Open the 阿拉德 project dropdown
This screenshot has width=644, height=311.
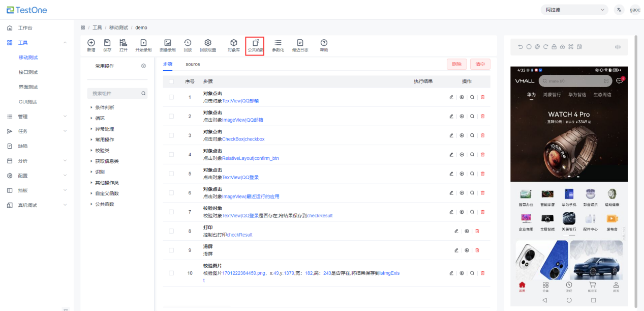(x=574, y=10)
